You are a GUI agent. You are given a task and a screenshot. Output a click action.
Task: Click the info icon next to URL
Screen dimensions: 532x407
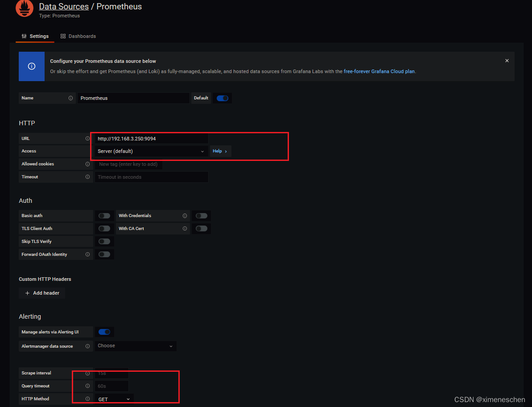pyautogui.click(x=87, y=138)
